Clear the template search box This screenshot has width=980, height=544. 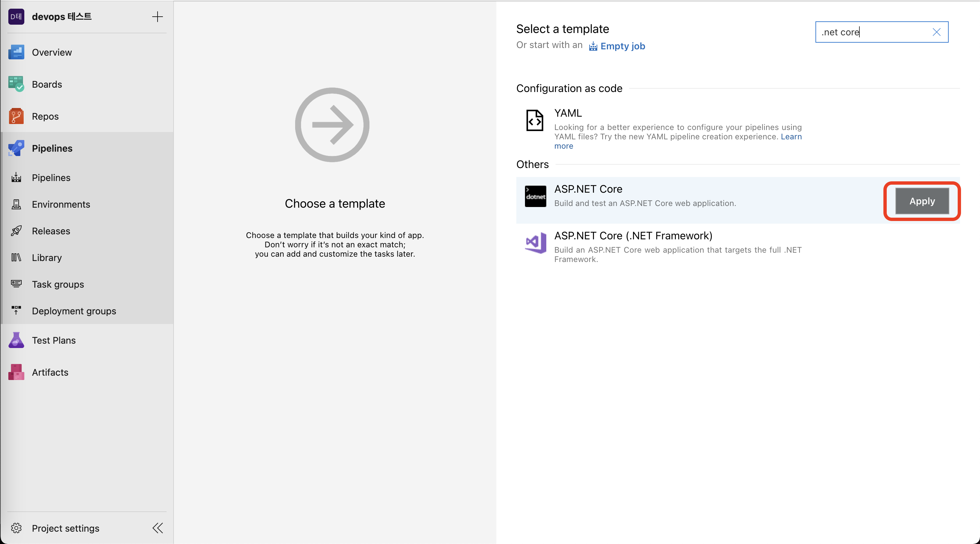[x=936, y=32]
